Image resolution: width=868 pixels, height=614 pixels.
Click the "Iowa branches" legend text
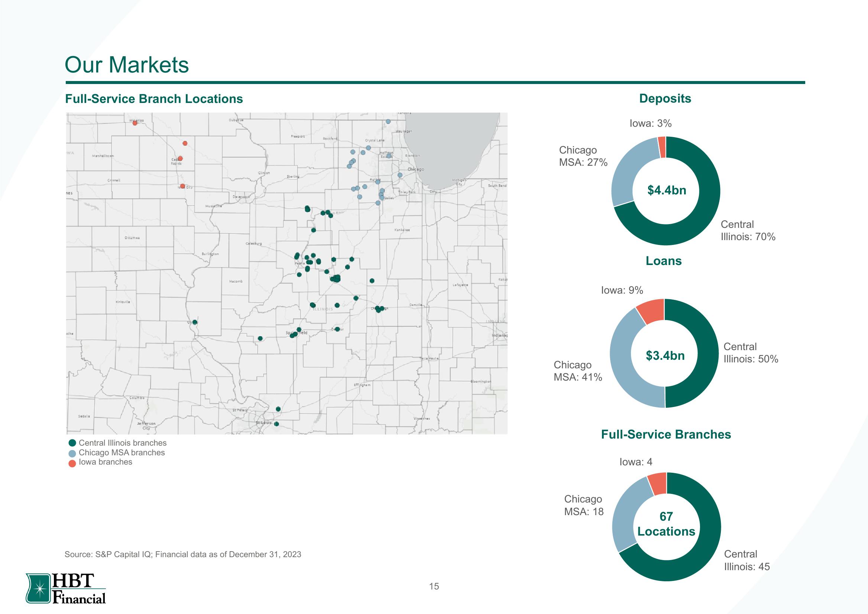click(106, 462)
